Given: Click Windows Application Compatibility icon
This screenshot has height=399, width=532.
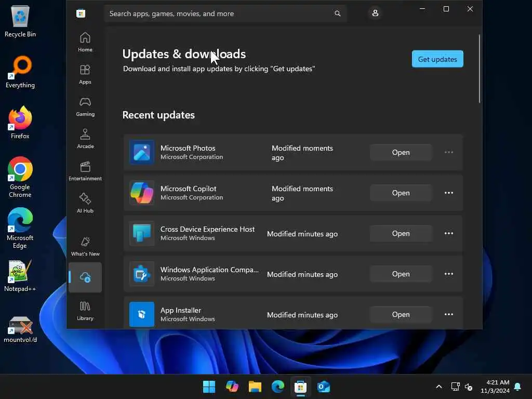Looking at the screenshot, I should tap(142, 274).
